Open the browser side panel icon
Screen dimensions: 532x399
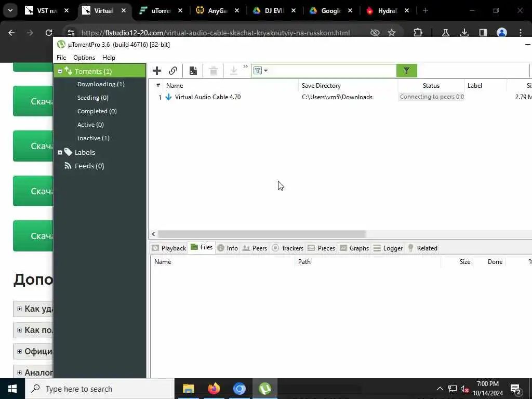[x=483, y=33]
